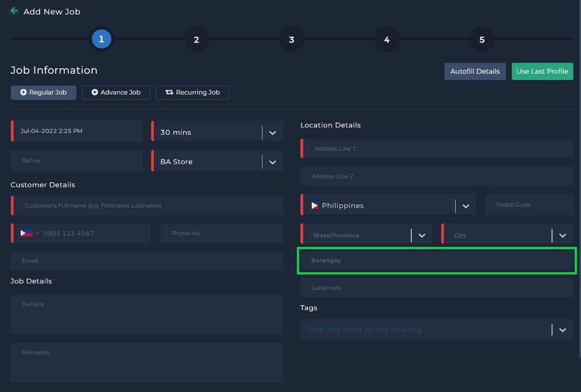Viewport: 581px width, 392px height.
Task: Jump to step 3 circle
Action: [291, 39]
